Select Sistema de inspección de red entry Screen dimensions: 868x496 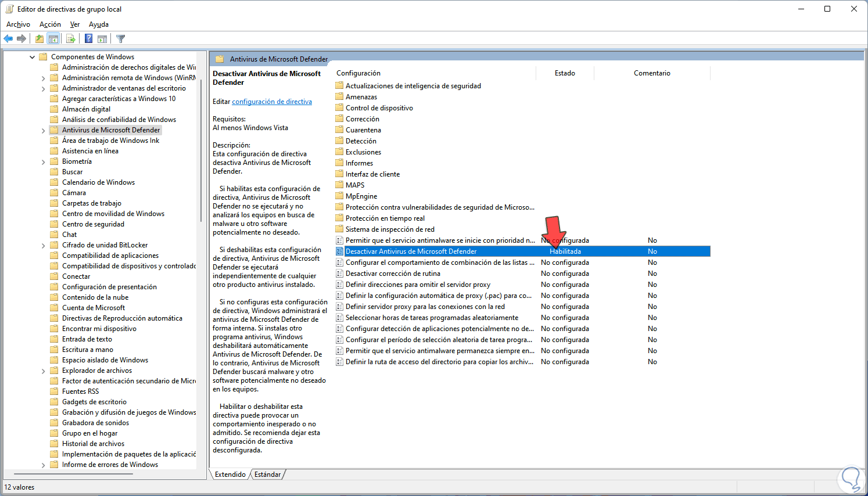coord(390,229)
